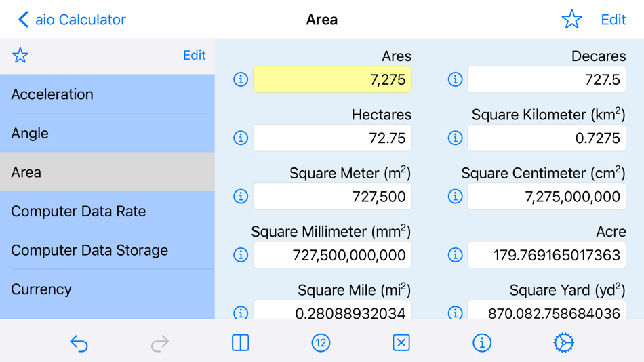The width and height of the screenshot is (644, 362).
Task: Tap the redo arrow icon
Action: point(160,343)
